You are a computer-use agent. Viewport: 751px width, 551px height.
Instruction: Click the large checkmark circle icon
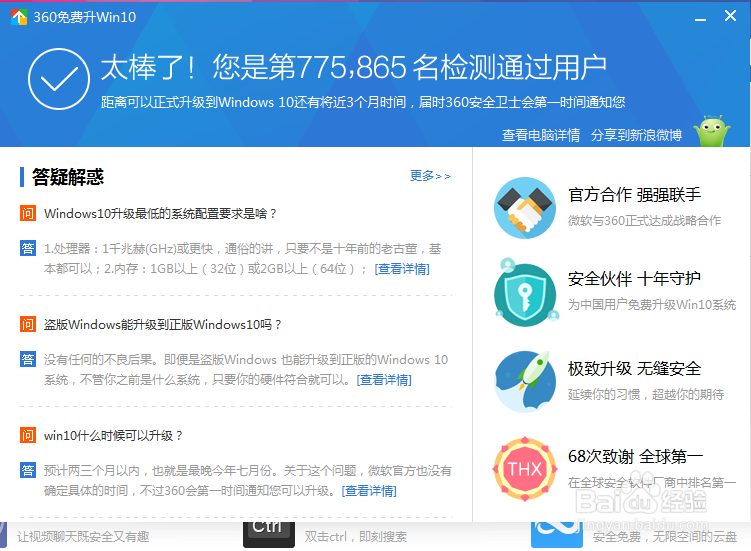pyautogui.click(x=59, y=79)
